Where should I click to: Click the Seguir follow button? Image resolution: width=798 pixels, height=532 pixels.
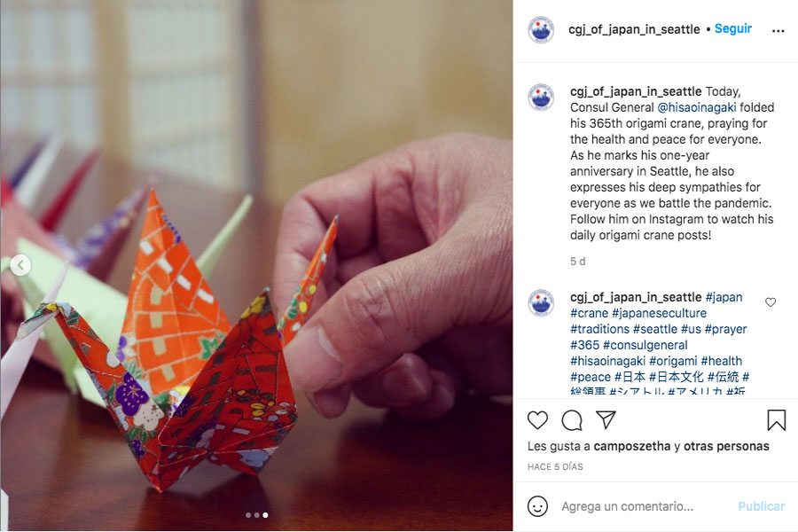click(733, 29)
